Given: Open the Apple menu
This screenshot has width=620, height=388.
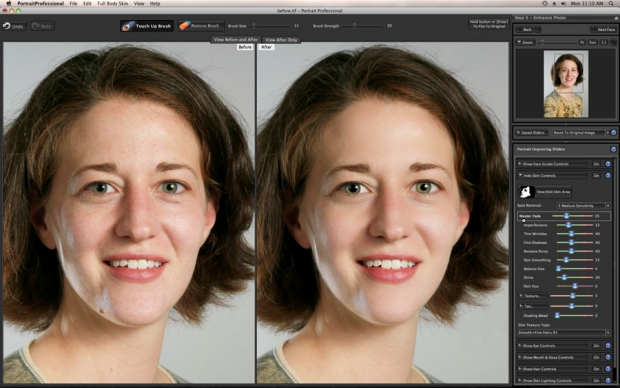Looking at the screenshot, I should [x=8, y=3].
